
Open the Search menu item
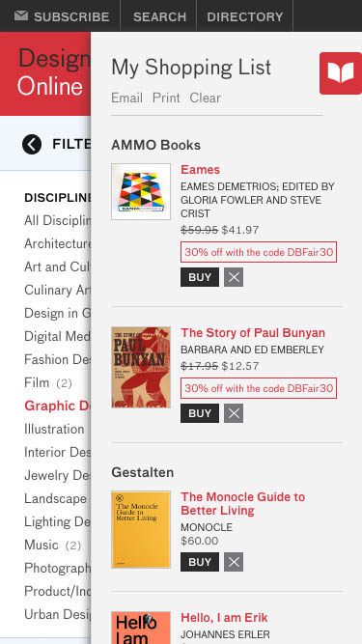pos(159,16)
